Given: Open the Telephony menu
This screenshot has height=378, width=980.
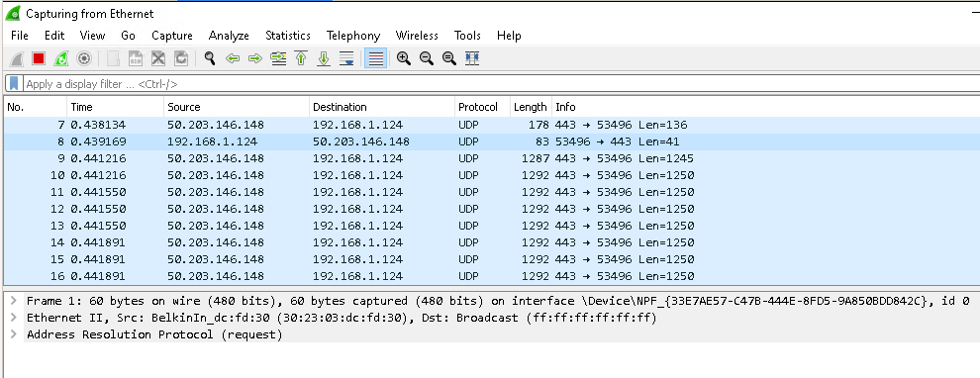Looking at the screenshot, I should click(353, 36).
